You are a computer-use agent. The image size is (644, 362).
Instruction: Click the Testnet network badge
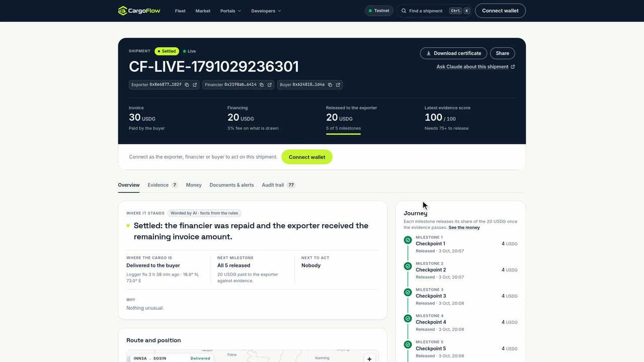point(379,11)
